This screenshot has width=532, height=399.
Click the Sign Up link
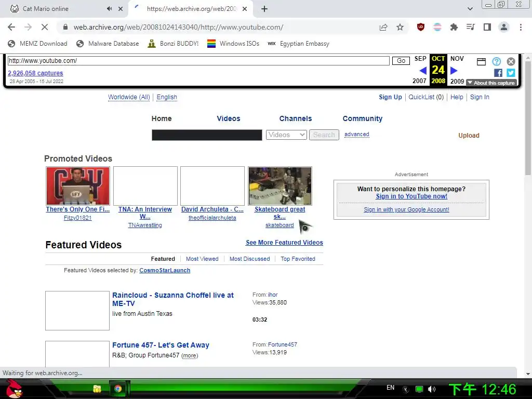(x=390, y=97)
